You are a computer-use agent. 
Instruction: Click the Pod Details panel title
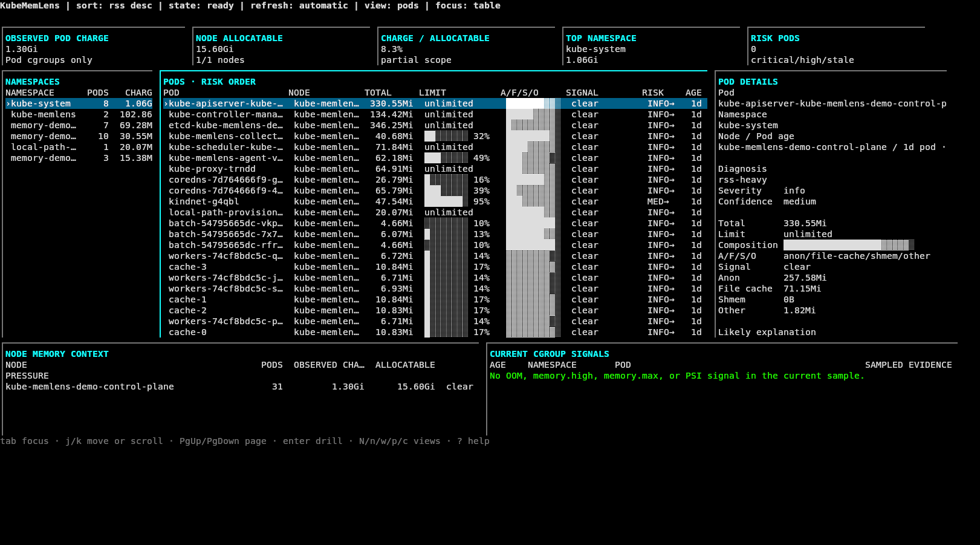pos(748,82)
